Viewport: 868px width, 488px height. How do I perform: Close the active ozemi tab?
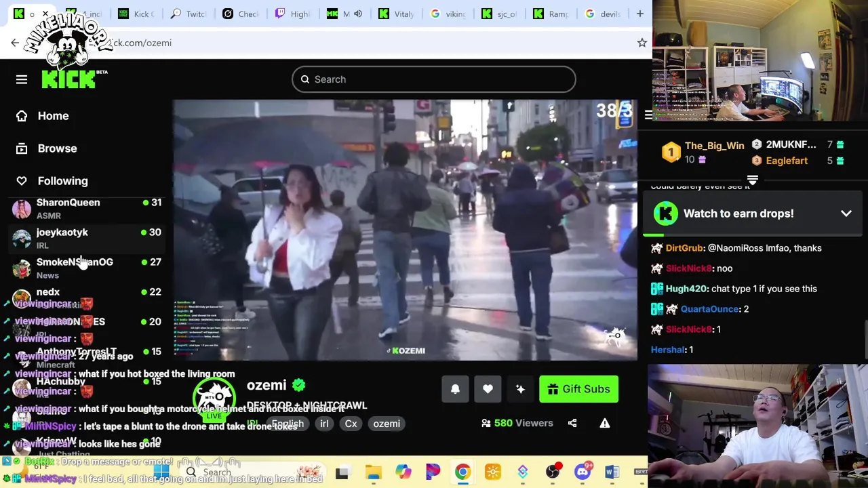pos(45,14)
